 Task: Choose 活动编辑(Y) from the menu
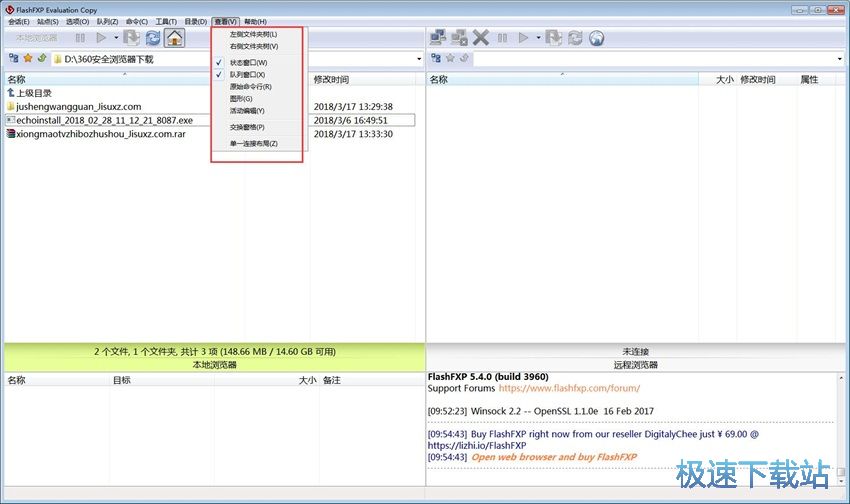coord(247,110)
